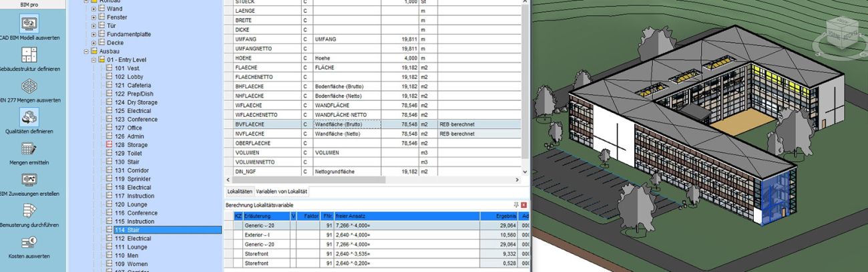The image size is (868, 272).
Task: Switch to the Lokalitäten tab
Action: [239, 192]
